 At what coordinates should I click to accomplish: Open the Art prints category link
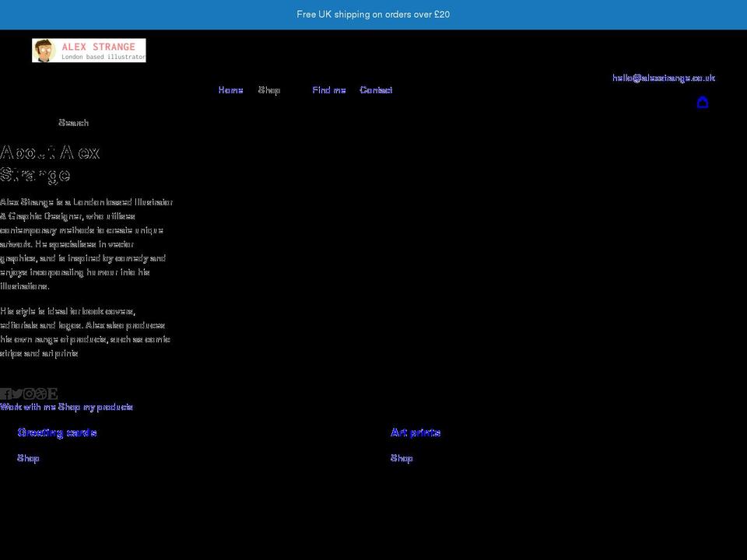pos(416,432)
